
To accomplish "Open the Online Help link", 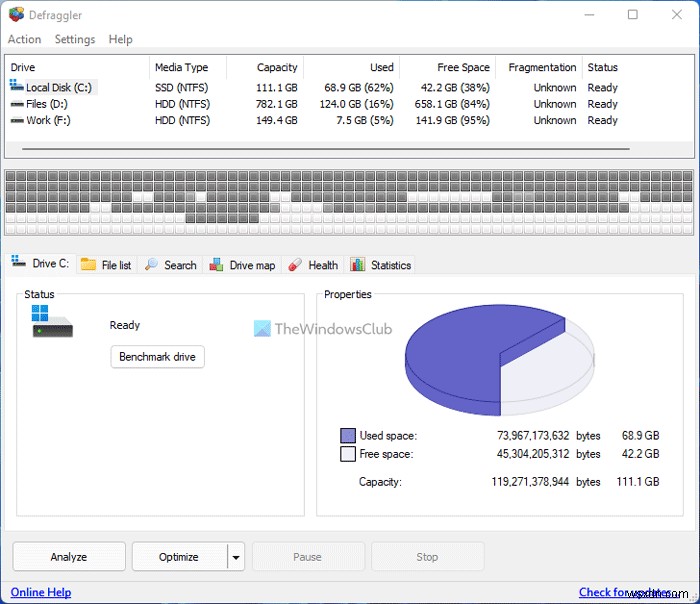I will pyautogui.click(x=41, y=592).
